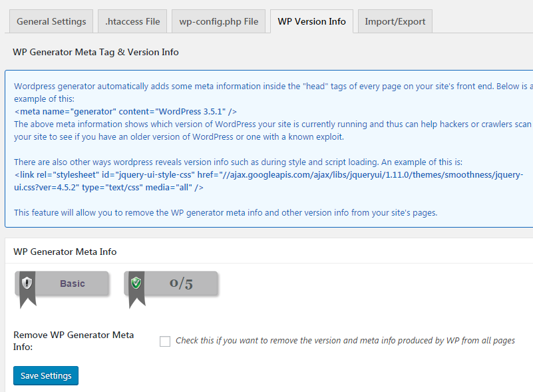The width and height of the screenshot is (533, 392).
Task: Click the 'WP Generator Meta Tag & Version Info' heading
Action: [x=95, y=52]
